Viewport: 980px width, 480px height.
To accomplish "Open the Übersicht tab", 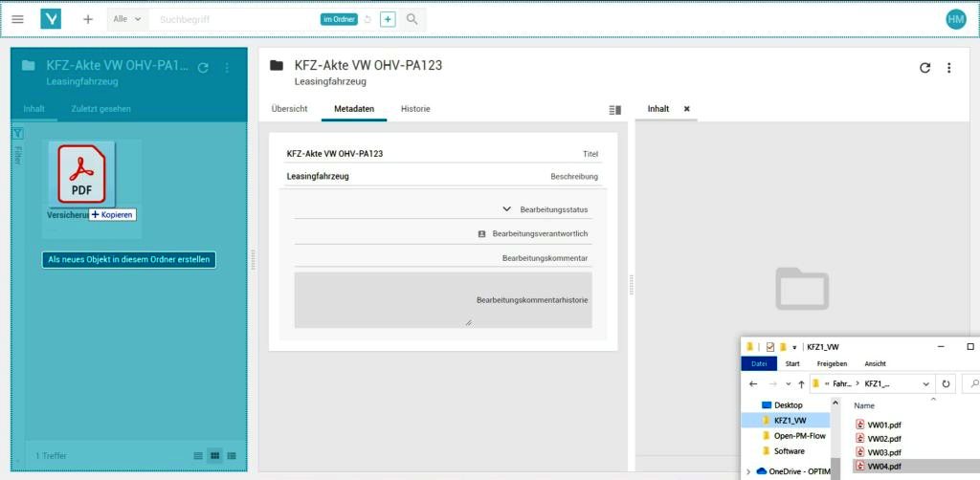I will click(x=289, y=109).
